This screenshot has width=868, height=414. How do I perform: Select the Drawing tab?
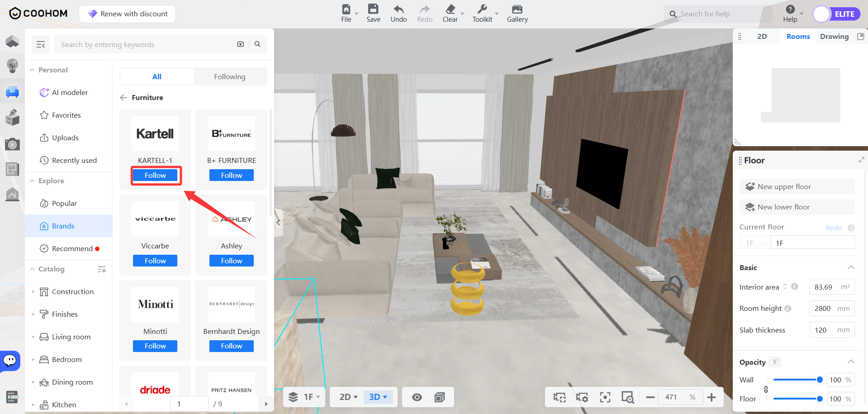tap(834, 36)
